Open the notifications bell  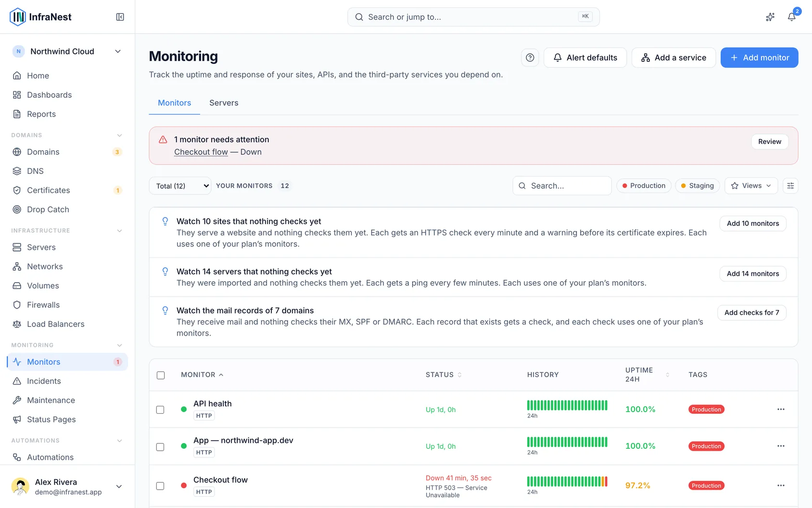pyautogui.click(x=791, y=17)
